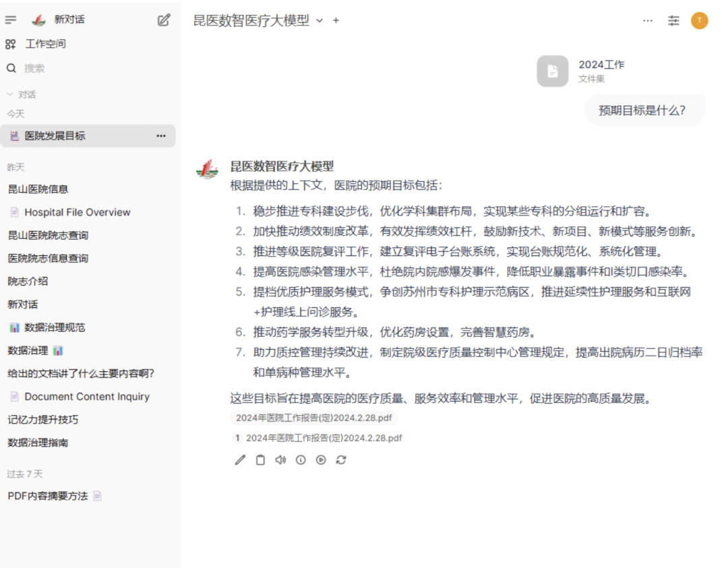728x568 pixels.
Task: Open the PDF内容摘要方法 conversation
Action: tap(88, 496)
